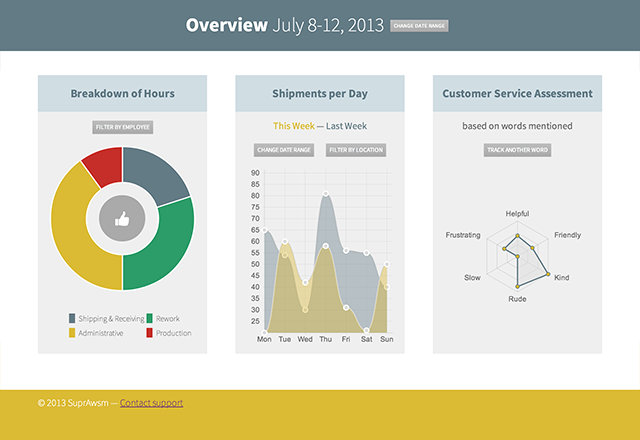Viewport: 640px width, 440px height.
Task: Open Filter by Employee button
Action: tap(122, 127)
